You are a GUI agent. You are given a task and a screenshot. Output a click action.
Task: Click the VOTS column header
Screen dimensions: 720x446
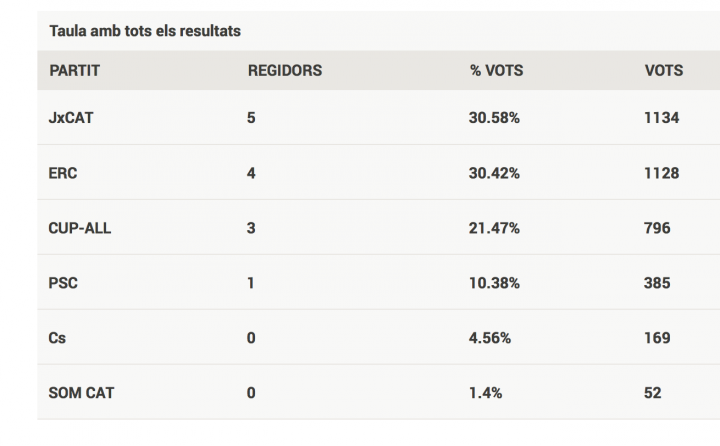point(664,71)
